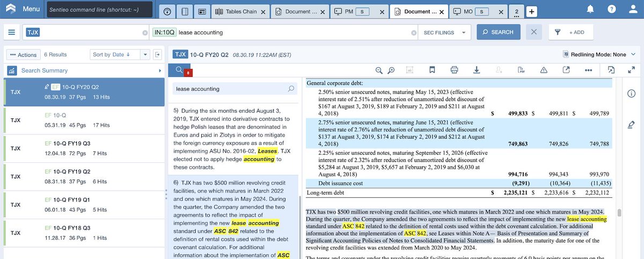Open the SEC FILINGS dropdown
644x259 pixels.
[x=445, y=32]
